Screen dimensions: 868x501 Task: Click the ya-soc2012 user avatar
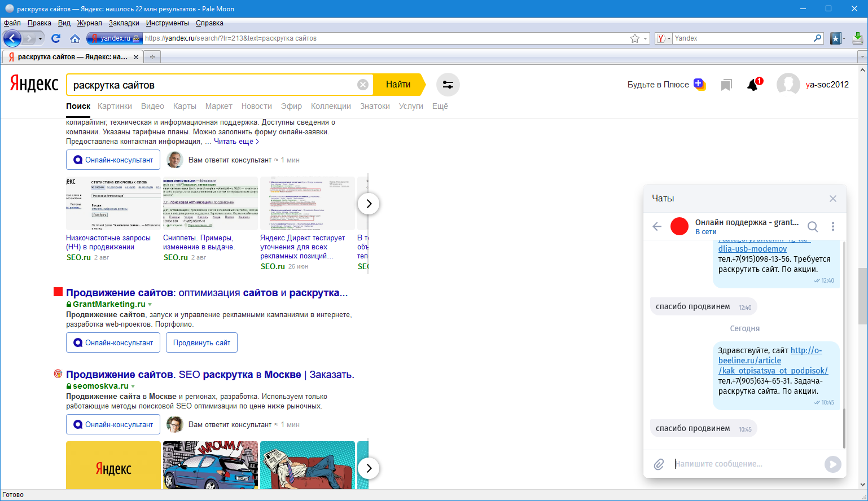click(x=788, y=85)
